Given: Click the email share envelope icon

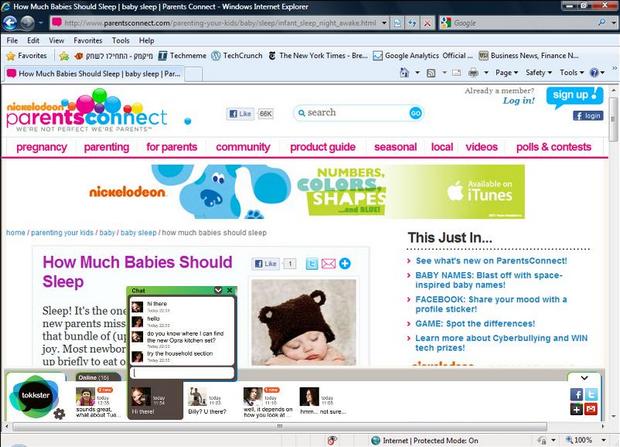Looking at the screenshot, I should tap(328, 264).
